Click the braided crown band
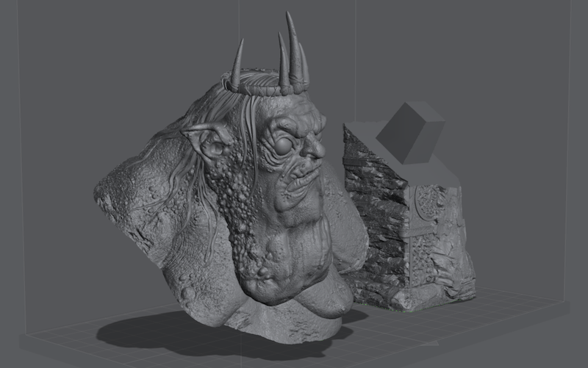 tap(261, 90)
